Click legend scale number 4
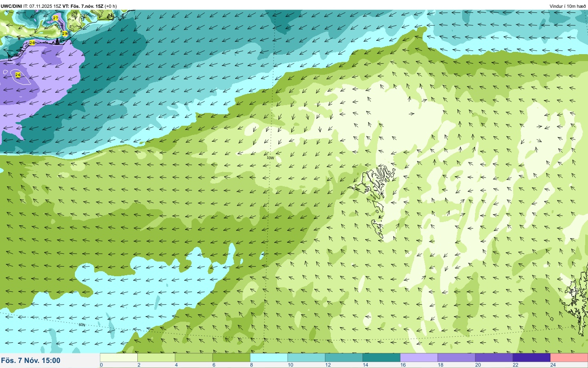Viewport: 588px width, 368px height. pos(175,365)
